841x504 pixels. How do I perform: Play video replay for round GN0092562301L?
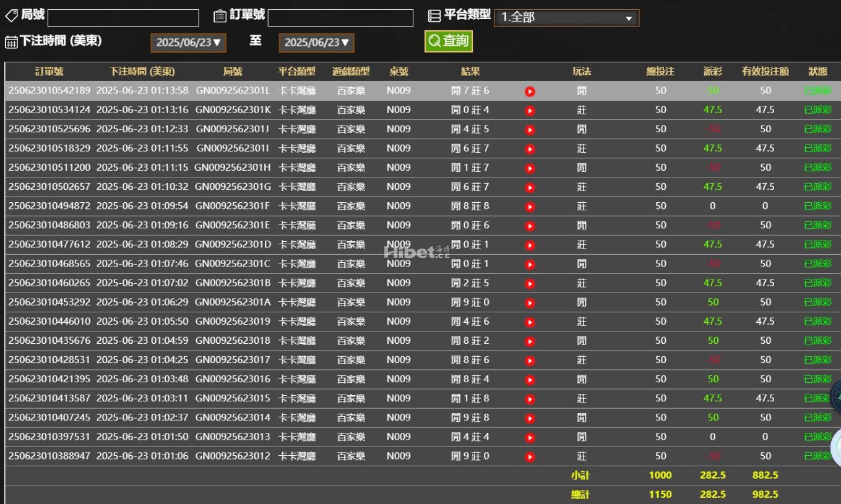pos(530,92)
